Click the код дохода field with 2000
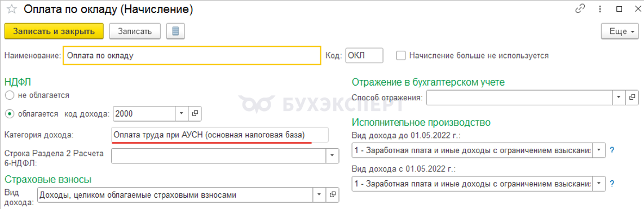The image size is (644, 209). tap(144, 113)
